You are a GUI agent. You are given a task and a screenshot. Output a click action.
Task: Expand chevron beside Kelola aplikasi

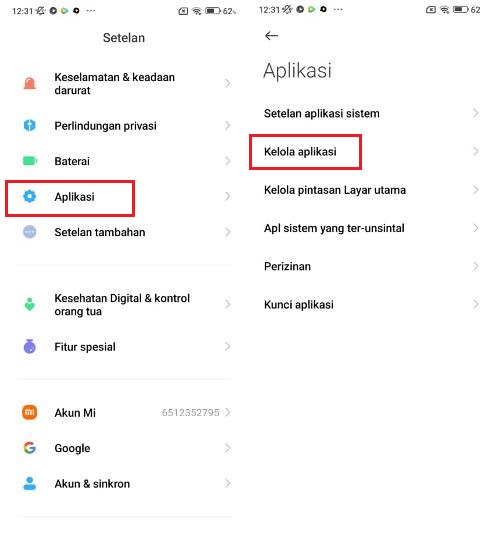pos(476,151)
